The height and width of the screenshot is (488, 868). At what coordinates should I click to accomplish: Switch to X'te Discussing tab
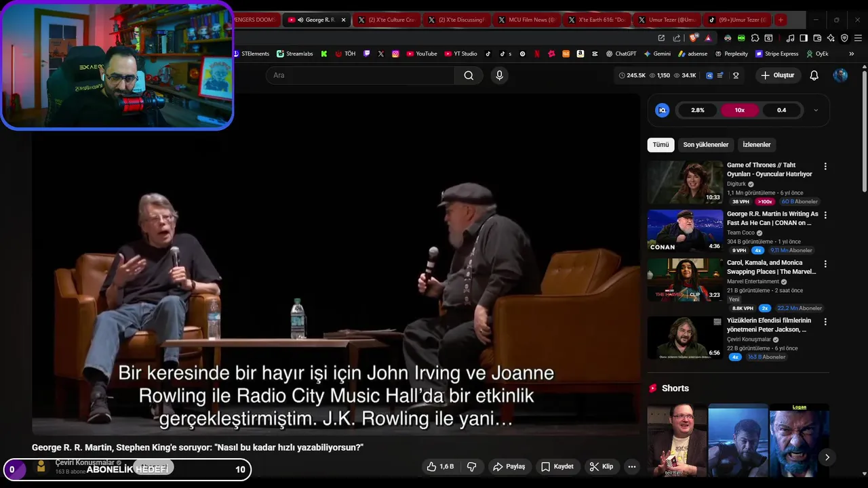[457, 20]
